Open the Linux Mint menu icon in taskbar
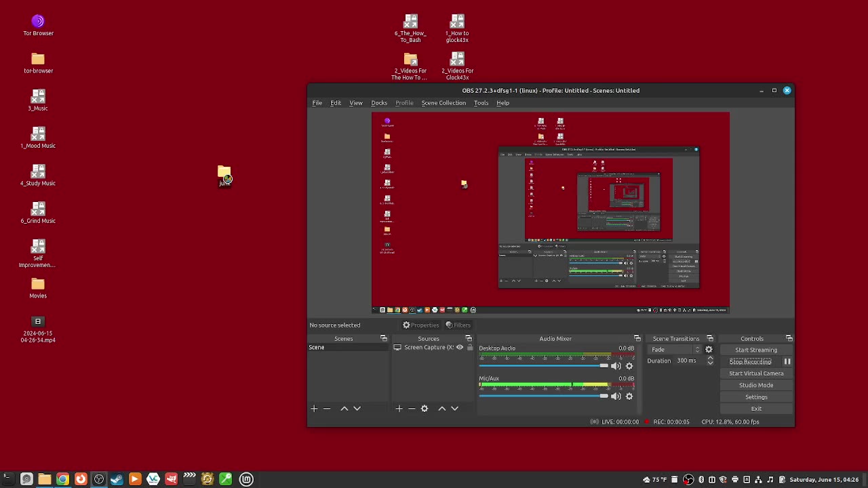 coord(246,479)
